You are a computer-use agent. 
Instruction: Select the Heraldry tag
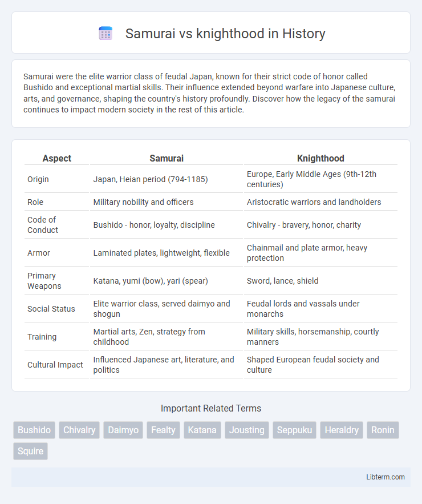tap(342, 430)
